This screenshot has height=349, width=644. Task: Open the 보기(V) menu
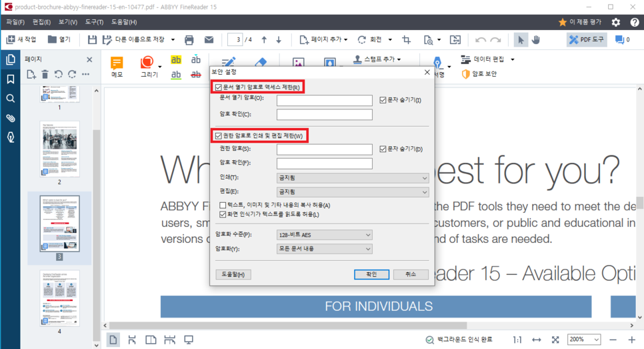tap(68, 22)
